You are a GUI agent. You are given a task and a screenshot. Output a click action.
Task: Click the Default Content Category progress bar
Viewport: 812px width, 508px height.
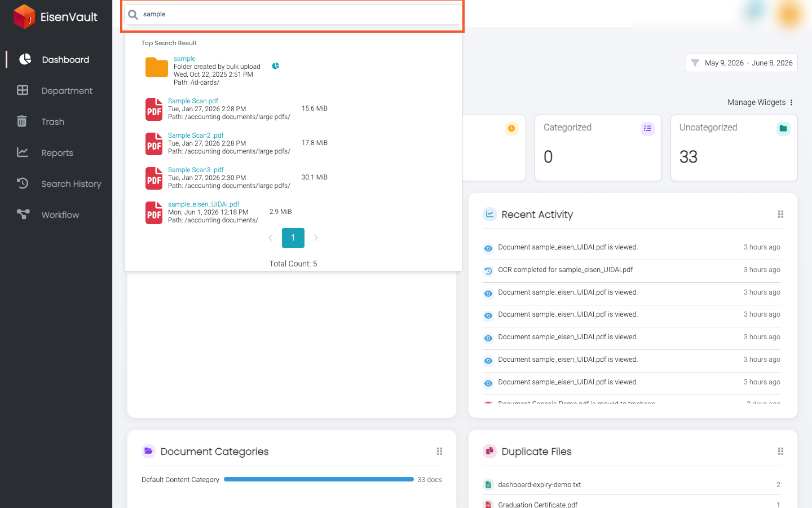pos(319,480)
